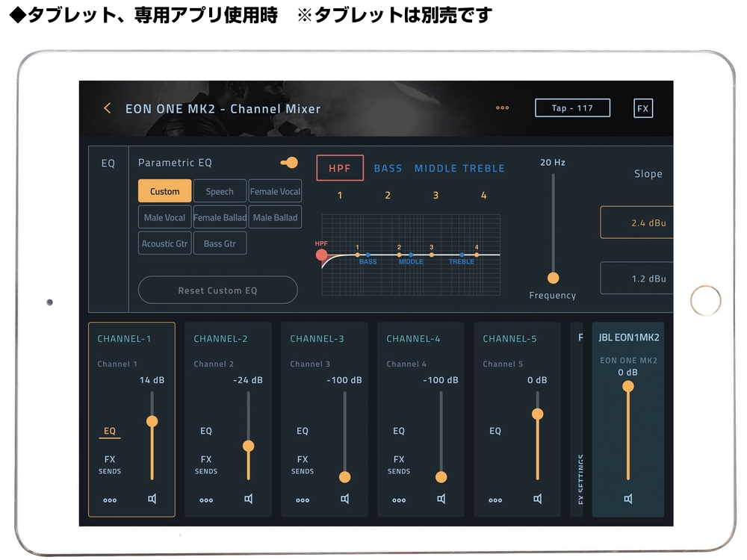Viewport: 747px width, 560px height.
Task: Open Channel-4 three-dot more options
Action: [x=399, y=500]
